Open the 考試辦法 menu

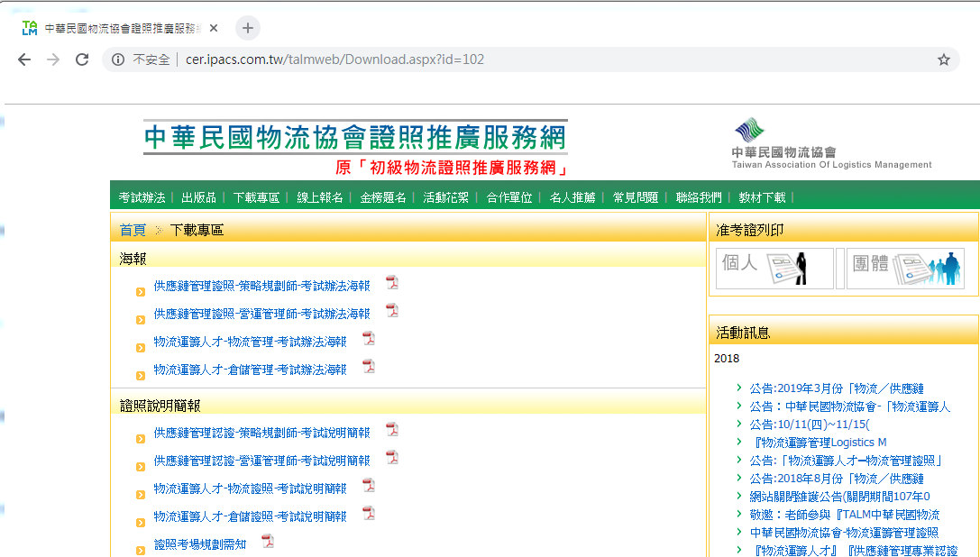click(142, 197)
